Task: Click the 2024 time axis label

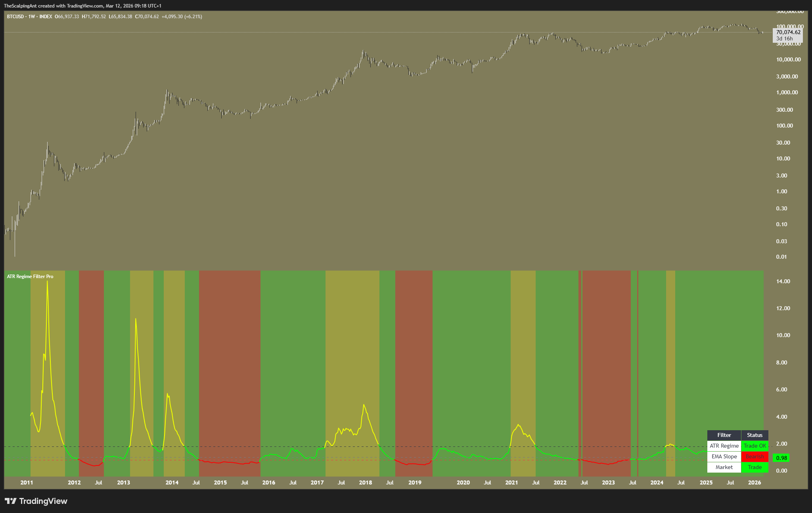Action: click(657, 482)
